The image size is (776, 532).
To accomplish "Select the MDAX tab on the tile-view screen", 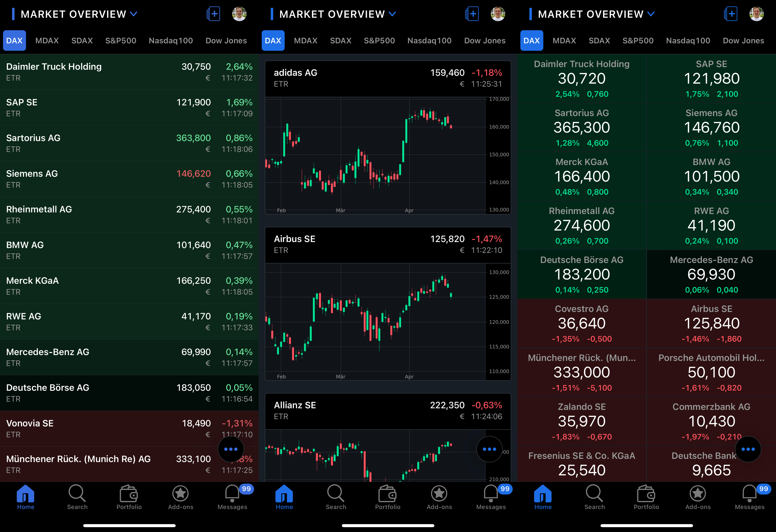I will click(564, 41).
